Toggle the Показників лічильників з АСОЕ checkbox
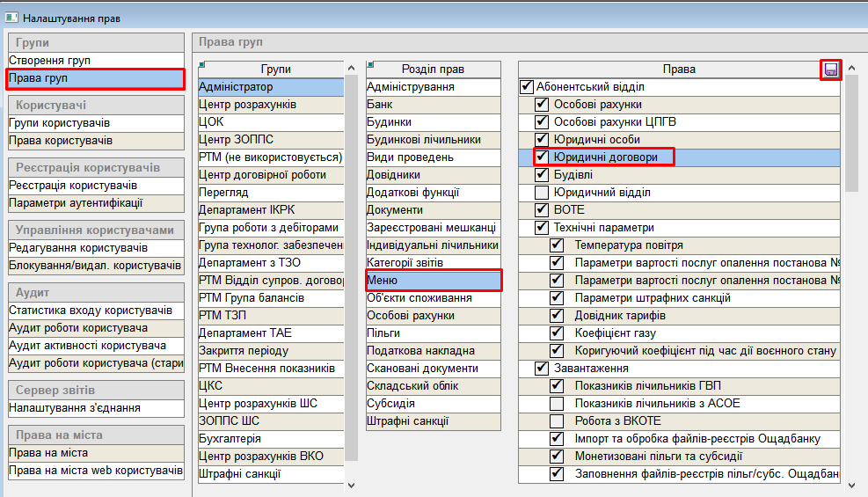 [557, 404]
